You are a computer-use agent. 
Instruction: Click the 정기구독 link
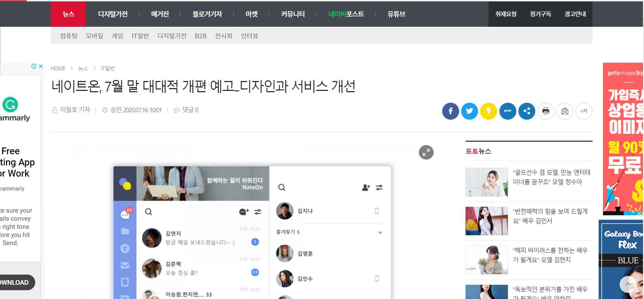click(x=540, y=14)
